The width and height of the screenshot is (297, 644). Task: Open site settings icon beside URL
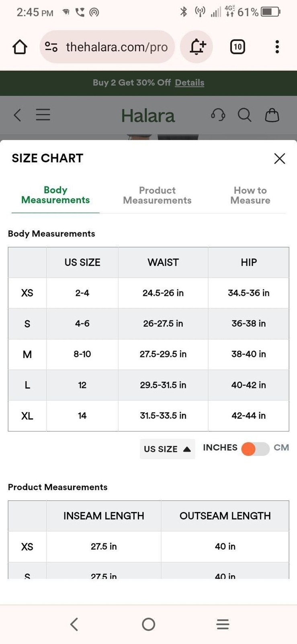[x=51, y=47]
